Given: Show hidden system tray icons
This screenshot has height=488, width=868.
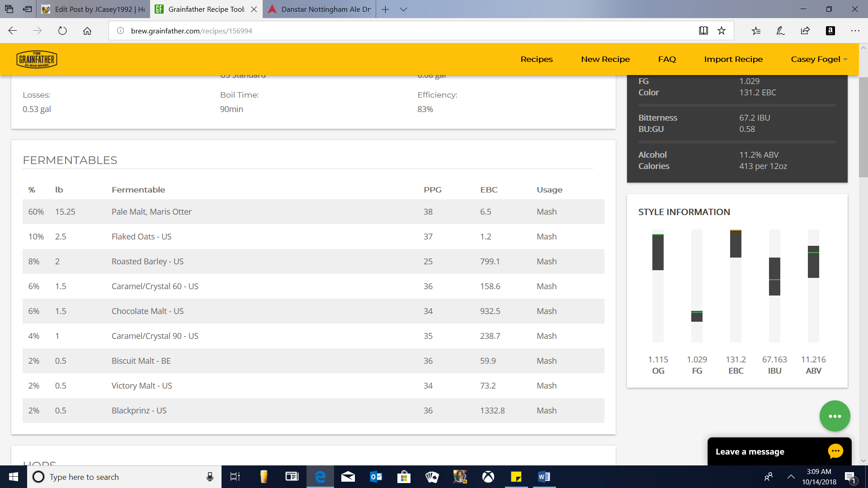Looking at the screenshot, I should [x=791, y=477].
